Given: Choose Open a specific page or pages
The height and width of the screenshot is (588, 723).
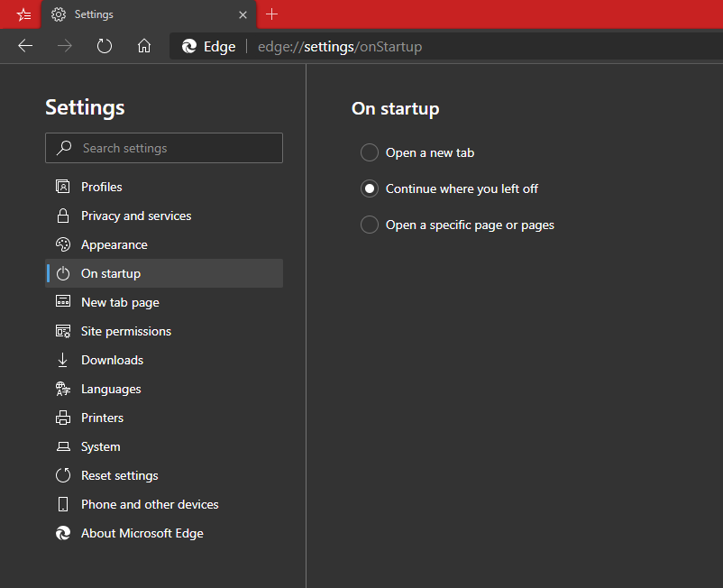Looking at the screenshot, I should point(370,225).
